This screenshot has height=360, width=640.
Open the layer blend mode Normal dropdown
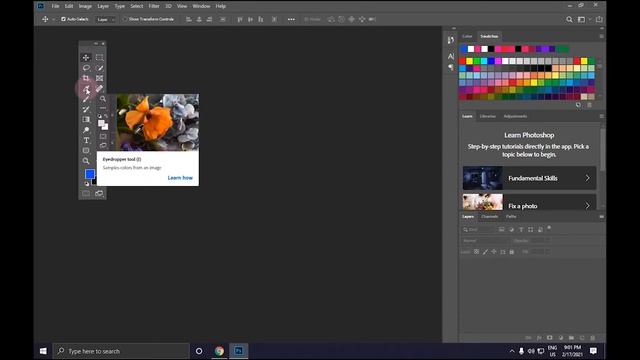click(484, 241)
